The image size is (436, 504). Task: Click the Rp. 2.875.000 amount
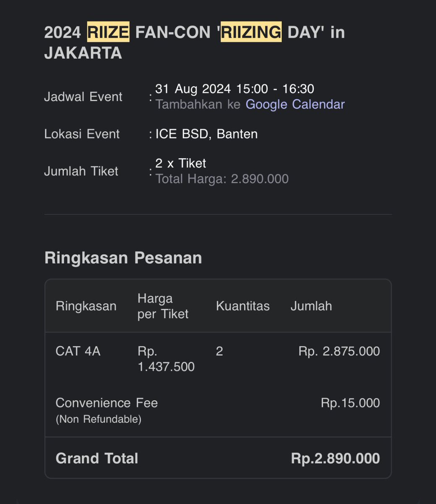click(x=339, y=351)
